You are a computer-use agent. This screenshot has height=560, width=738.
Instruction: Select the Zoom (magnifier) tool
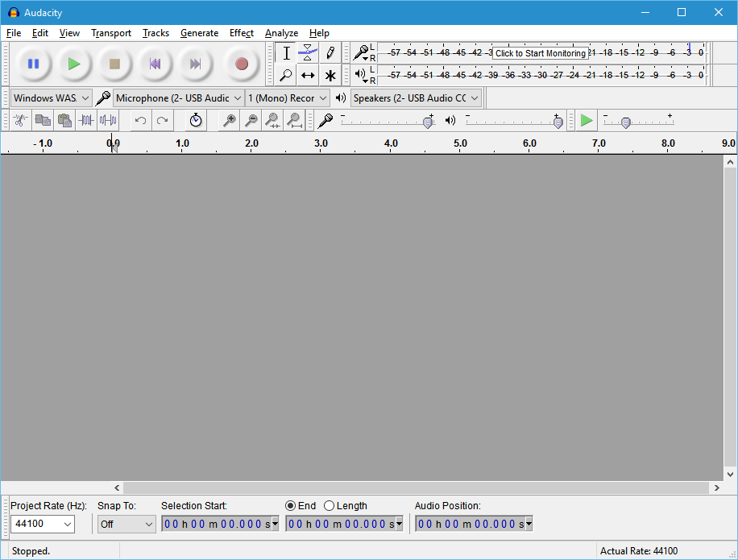pyautogui.click(x=286, y=75)
